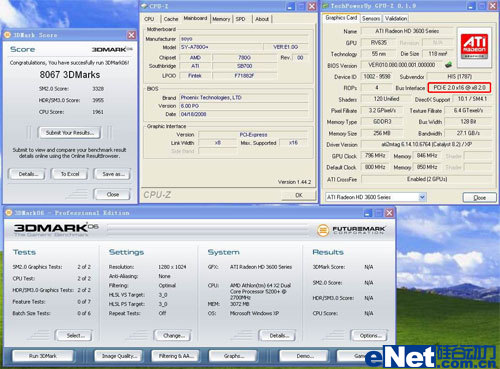Click the SM2.0 Score 3328 value

point(98,88)
